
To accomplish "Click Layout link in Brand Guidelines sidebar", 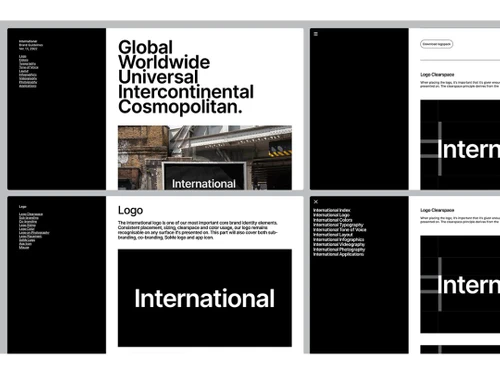I will (24, 71).
